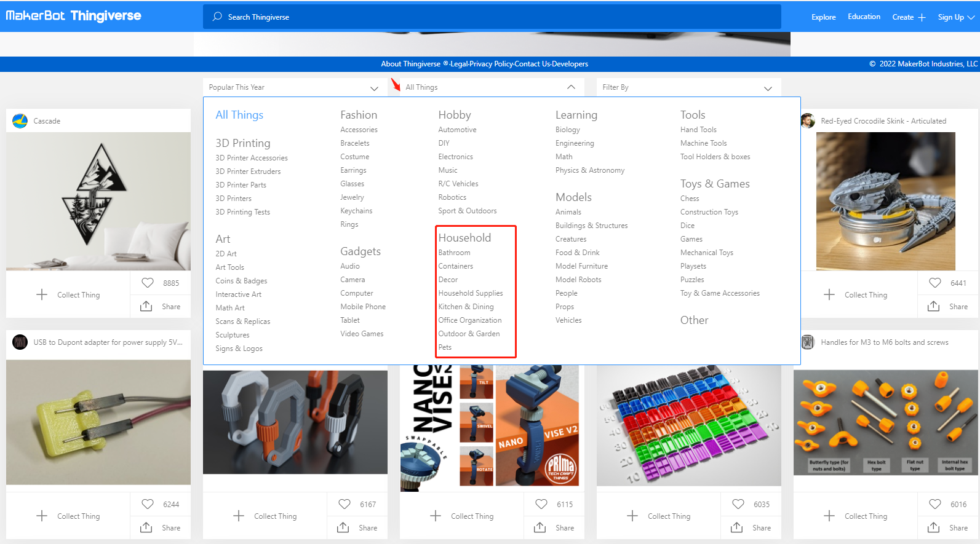Click share icon on Crocodile Skink card

click(x=933, y=306)
